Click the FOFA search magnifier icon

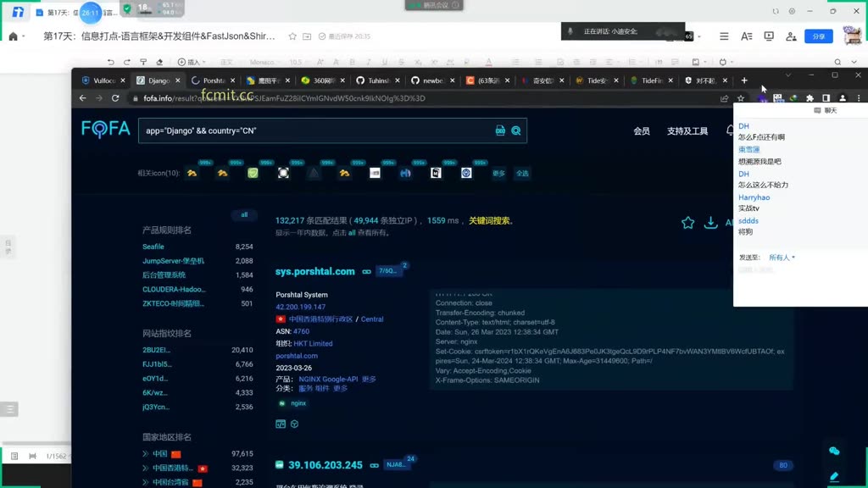pyautogui.click(x=516, y=130)
